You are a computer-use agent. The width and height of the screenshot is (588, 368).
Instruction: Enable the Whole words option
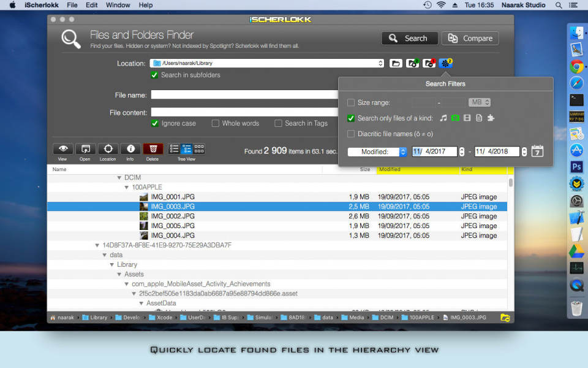point(215,123)
